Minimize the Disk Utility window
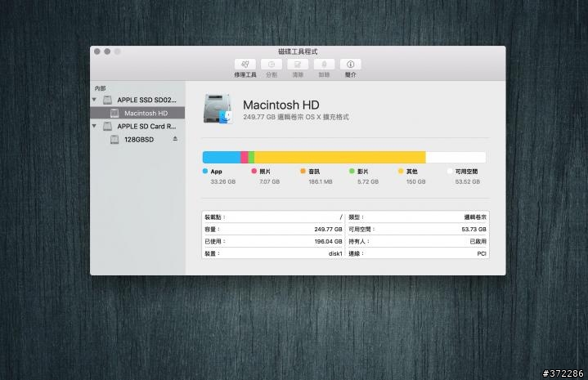 point(107,51)
